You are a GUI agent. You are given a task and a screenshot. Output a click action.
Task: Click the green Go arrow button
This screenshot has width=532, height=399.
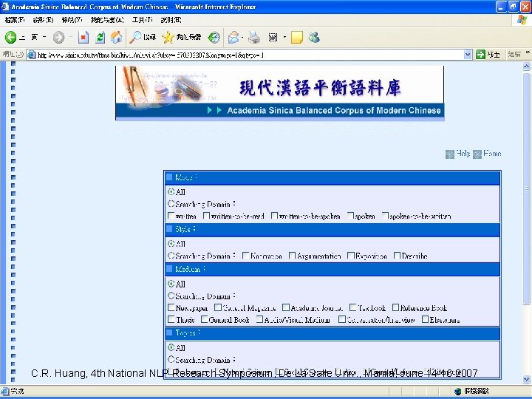(480, 54)
